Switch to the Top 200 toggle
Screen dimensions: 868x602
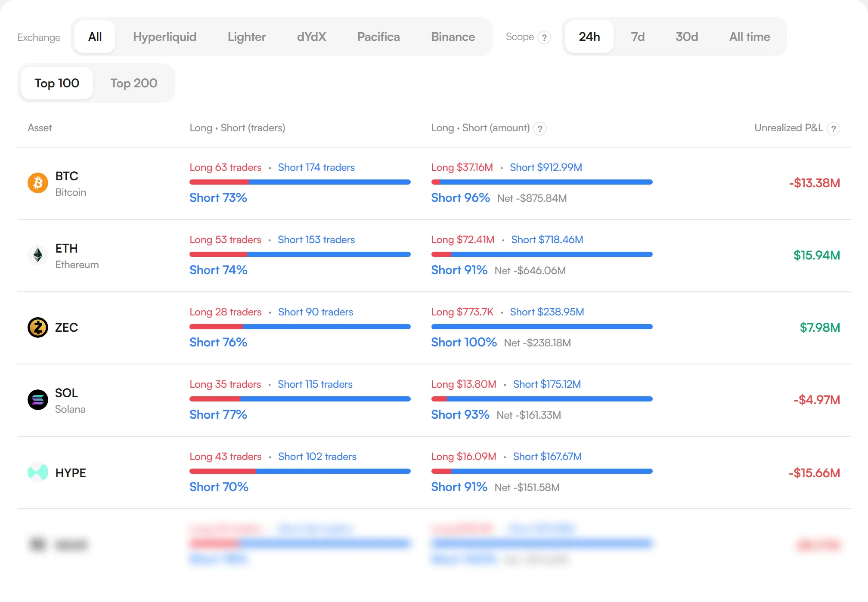(x=134, y=83)
